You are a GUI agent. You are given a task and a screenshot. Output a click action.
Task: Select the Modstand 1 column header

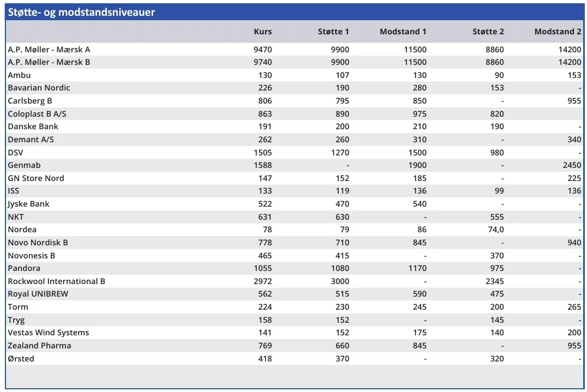[x=403, y=32]
